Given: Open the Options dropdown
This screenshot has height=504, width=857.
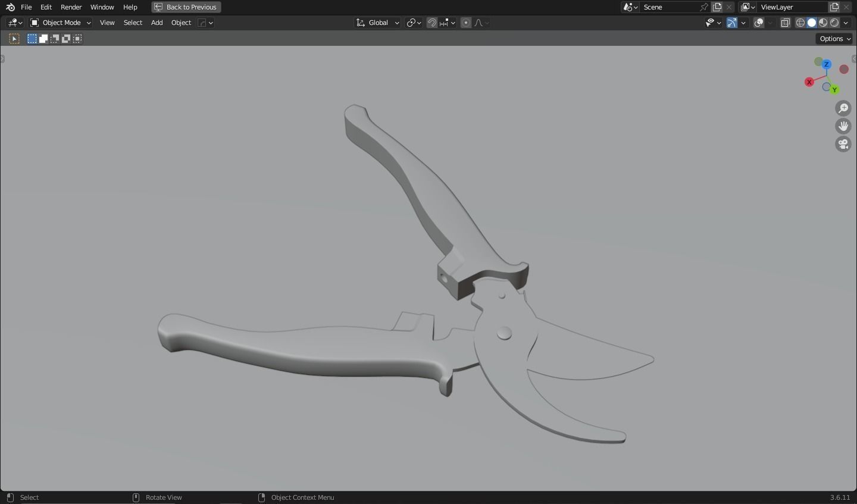Looking at the screenshot, I should tap(835, 39).
